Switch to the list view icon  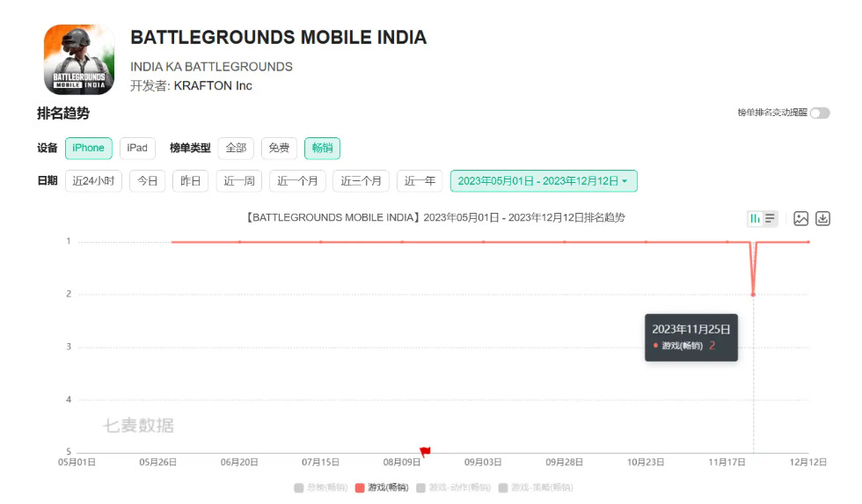(770, 219)
